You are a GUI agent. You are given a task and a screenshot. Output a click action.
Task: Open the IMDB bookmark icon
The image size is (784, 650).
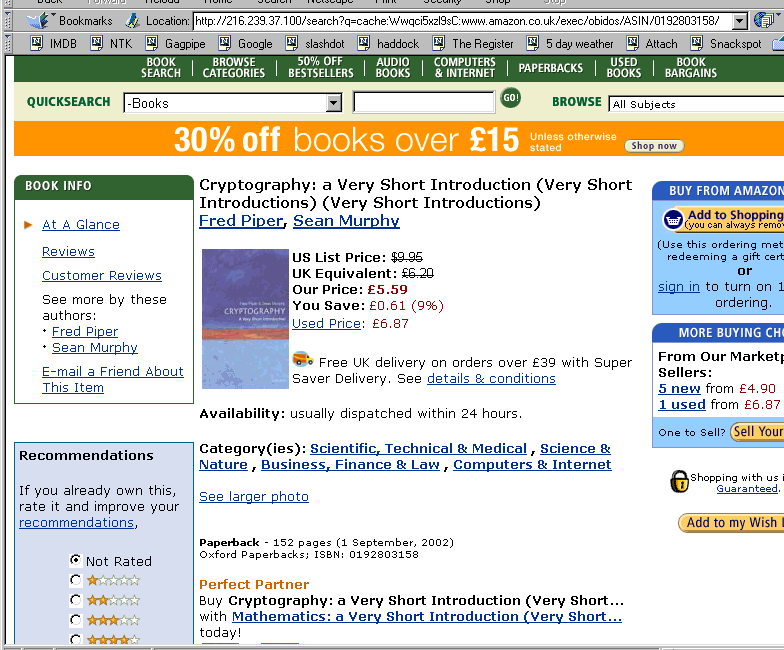36,43
